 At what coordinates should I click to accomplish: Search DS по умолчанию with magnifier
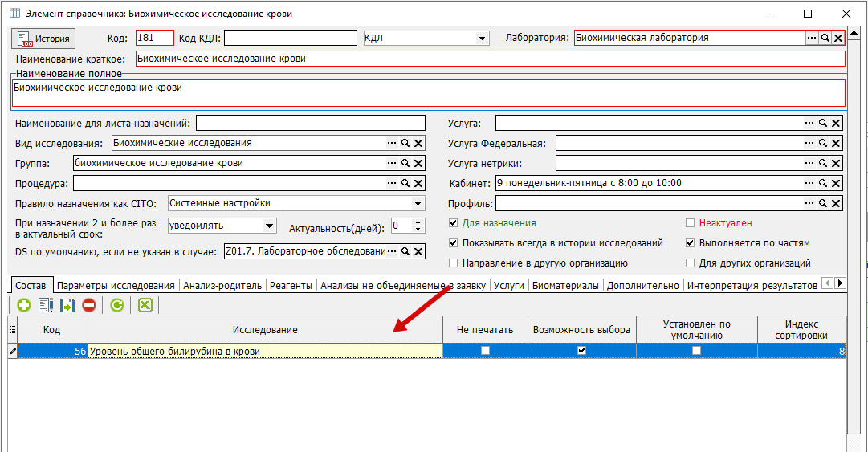pos(405,251)
